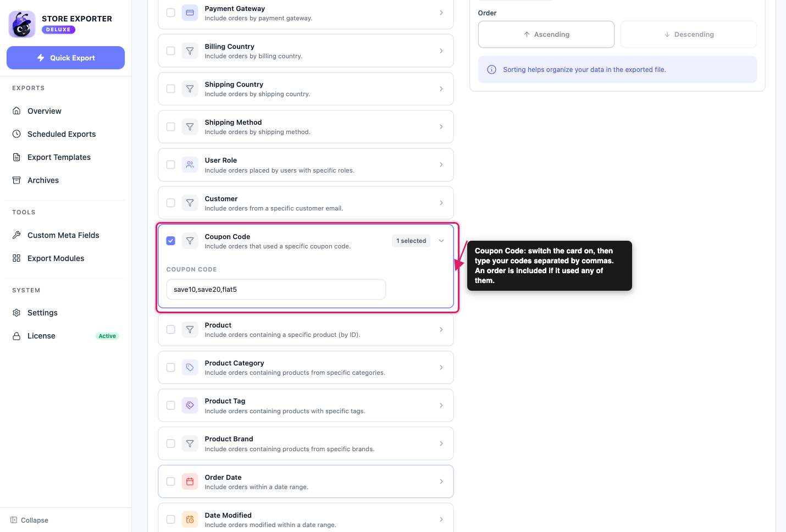
Task: Click the Product funnel icon
Action: click(190, 330)
